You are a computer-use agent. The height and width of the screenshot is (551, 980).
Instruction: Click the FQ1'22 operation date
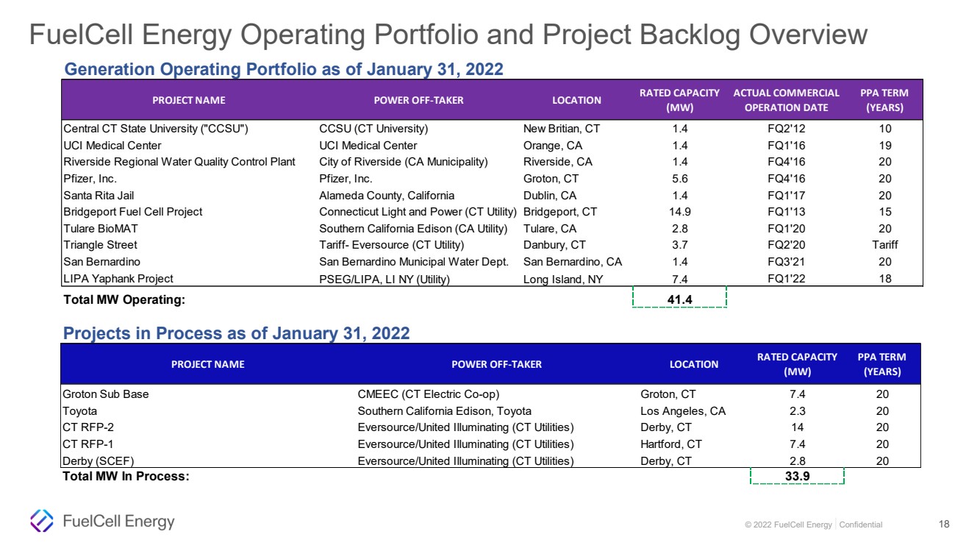pyautogui.click(x=786, y=279)
